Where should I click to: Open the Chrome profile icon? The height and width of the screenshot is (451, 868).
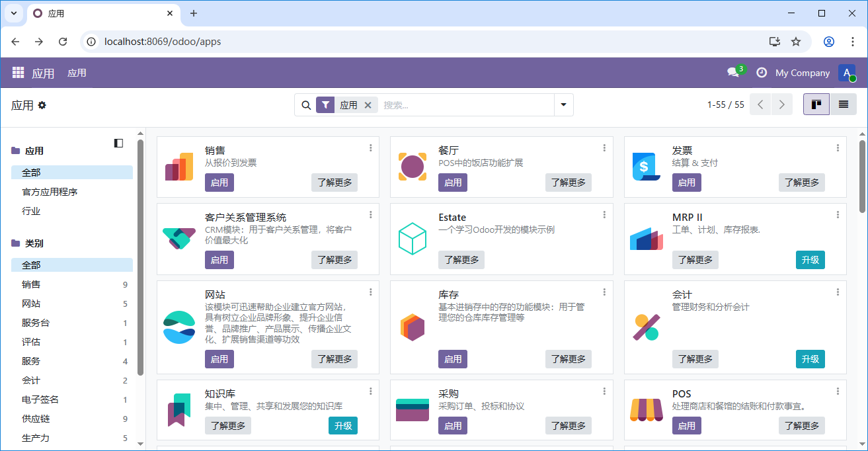tap(829, 42)
